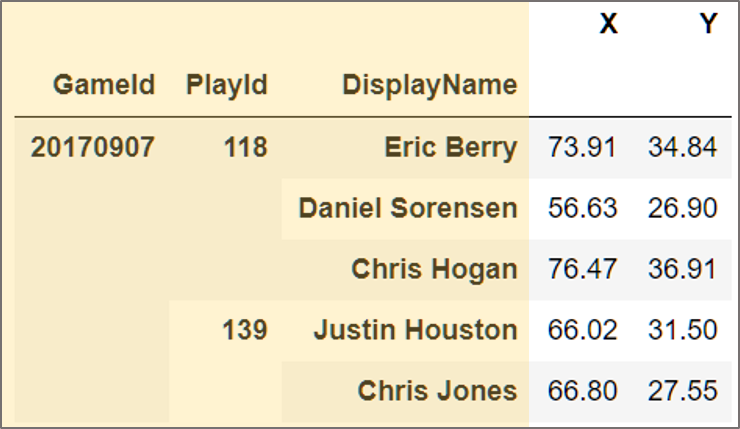
Task: Select the GameId index header
Action: point(104,85)
